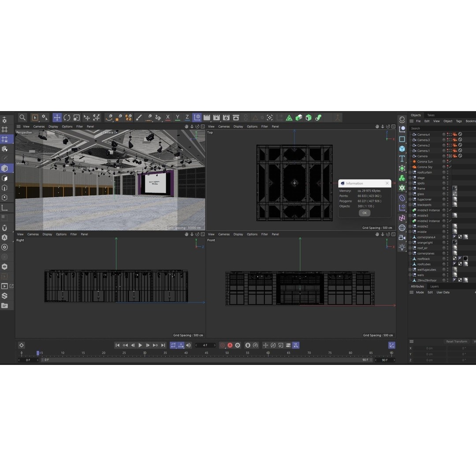The width and height of the screenshot is (476, 476).
Task: Add a Camera object from palette
Action: click(x=402, y=238)
